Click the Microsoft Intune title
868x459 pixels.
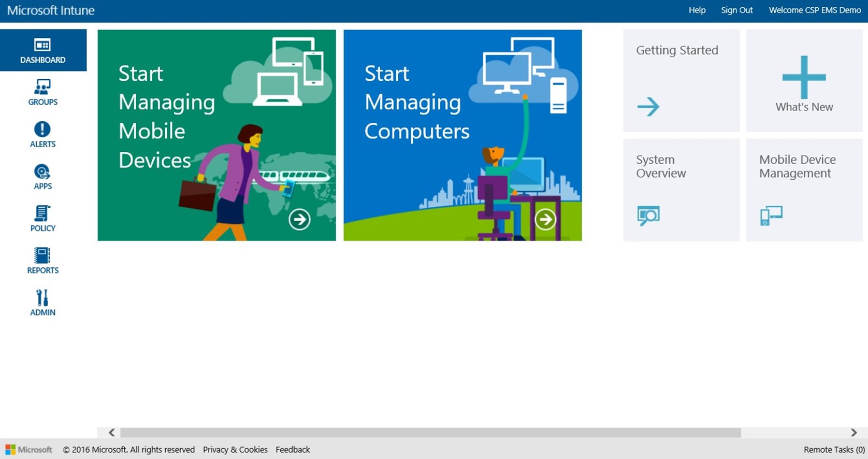pyautogui.click(x=51, y=10)
